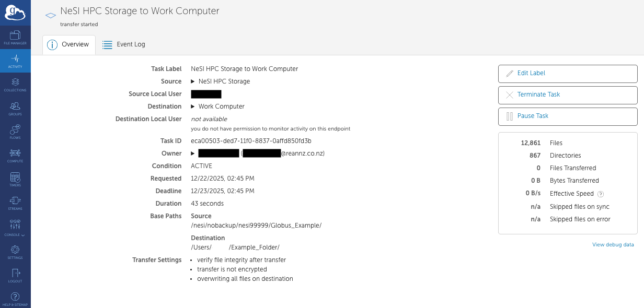Open Help & Sitemap icon
The width and height of the screenshot is (644, 308).
pos(15,299)
